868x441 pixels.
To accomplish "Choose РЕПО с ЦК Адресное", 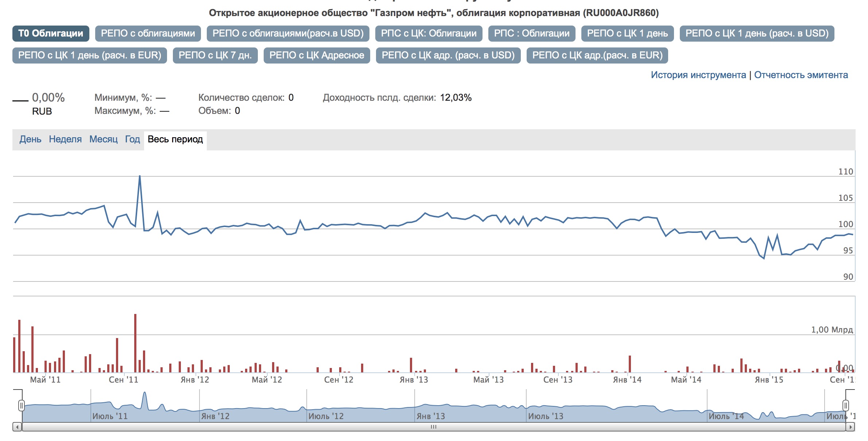I will point(317,55).
